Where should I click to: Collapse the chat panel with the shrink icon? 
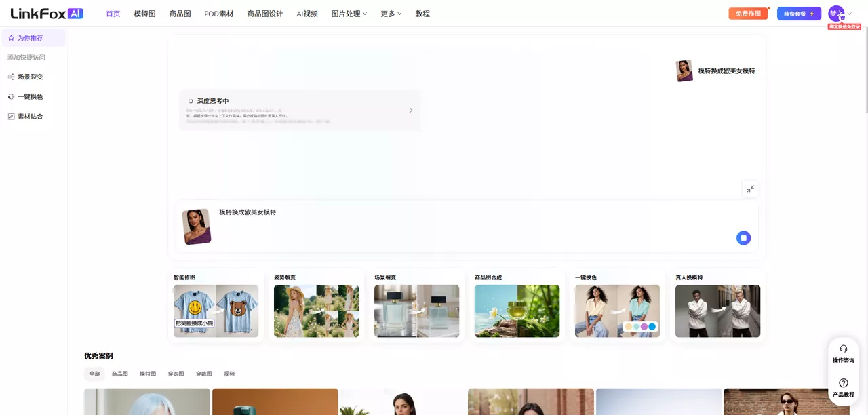click(x=750, y=189)
